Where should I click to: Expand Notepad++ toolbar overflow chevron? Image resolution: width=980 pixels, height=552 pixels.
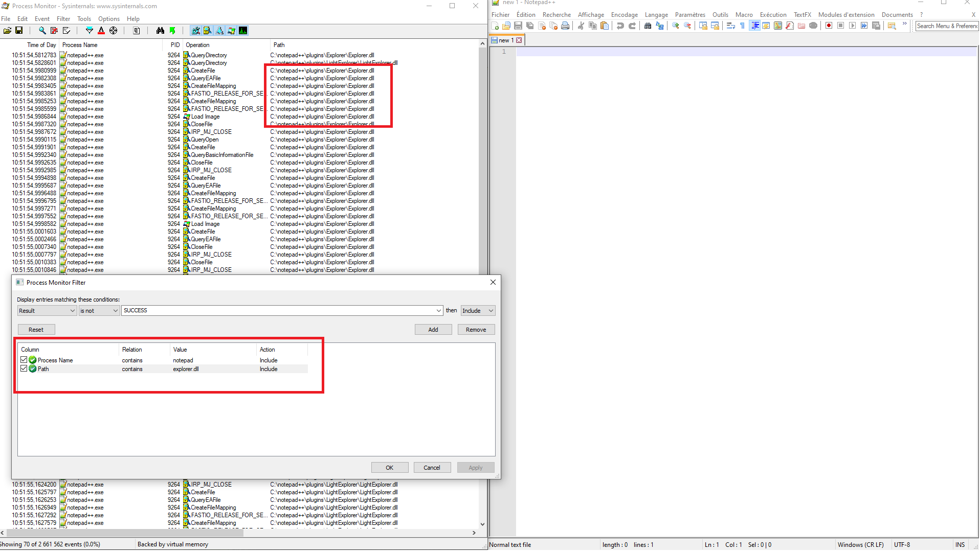pyautogui.click(x=904, y=24)
